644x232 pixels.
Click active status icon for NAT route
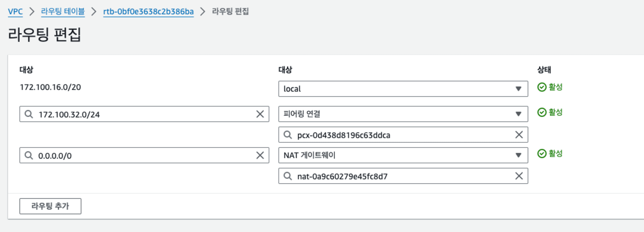(x=542, y=153)
